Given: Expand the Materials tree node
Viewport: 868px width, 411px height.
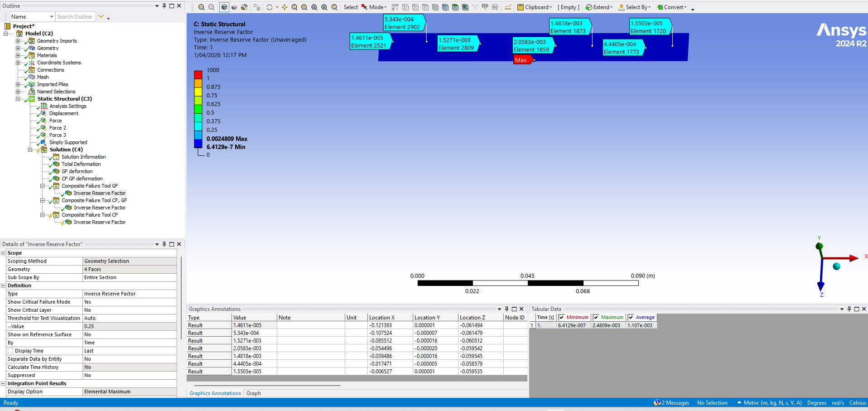Looking at the screenshot, I should coord(18,55).
